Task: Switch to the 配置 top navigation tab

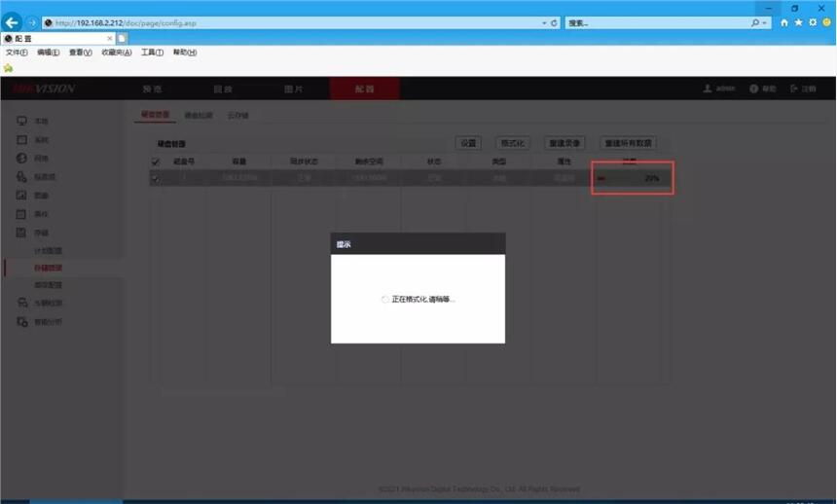Action: pos(363,89)
